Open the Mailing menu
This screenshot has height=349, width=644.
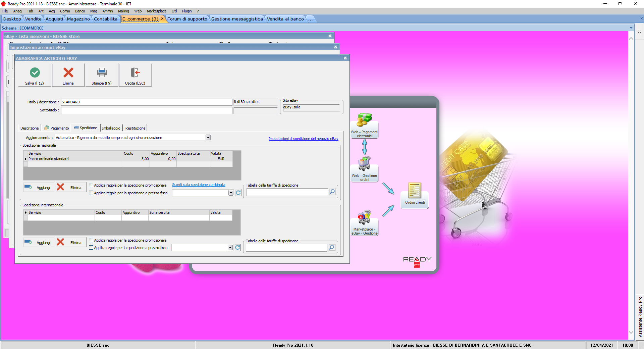tap(123, 11)
